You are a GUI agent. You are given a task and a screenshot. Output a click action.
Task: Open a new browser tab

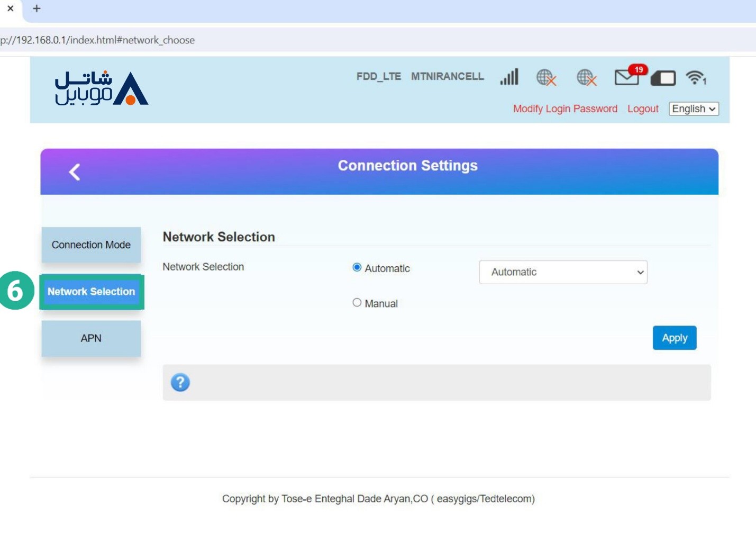[37, 8]
